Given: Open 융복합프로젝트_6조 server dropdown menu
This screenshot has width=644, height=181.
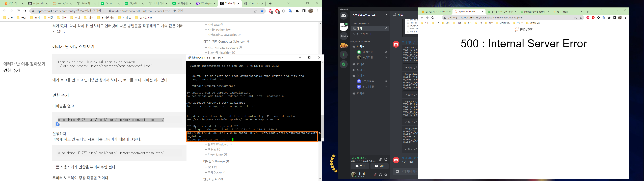Looking at the screenshot, I should point(386,15).
